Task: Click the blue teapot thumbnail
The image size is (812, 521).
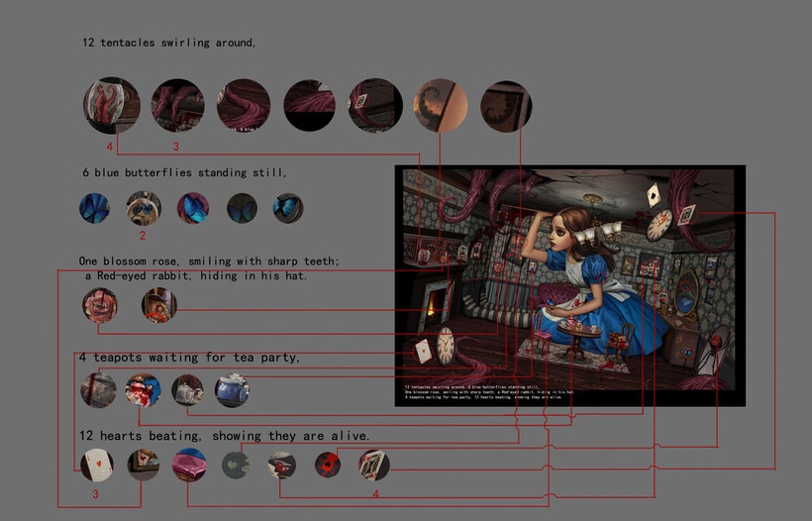Action: coord(232,390)
